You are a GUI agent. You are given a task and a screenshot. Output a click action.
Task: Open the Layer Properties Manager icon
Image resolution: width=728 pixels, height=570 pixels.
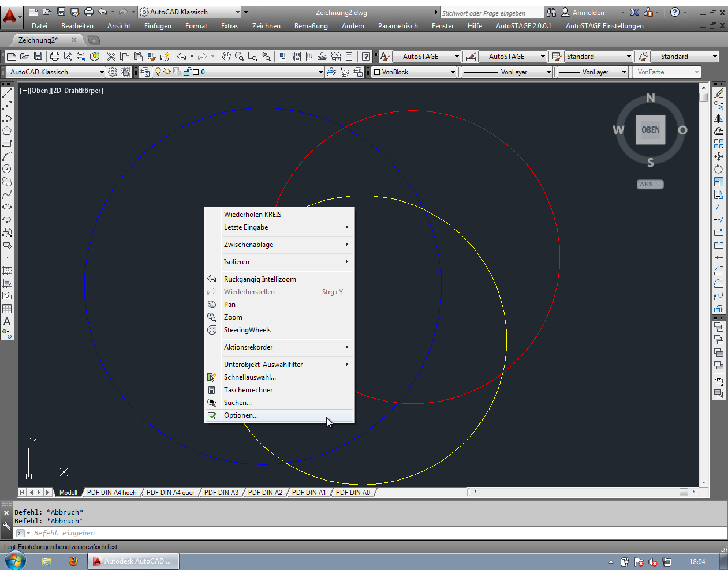tap(144, 72)
